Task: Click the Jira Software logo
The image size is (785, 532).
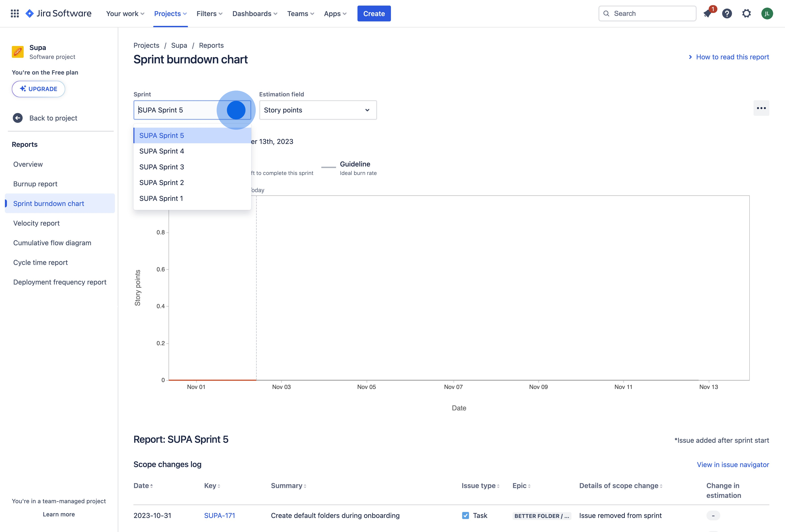Action: click(58, 14)
